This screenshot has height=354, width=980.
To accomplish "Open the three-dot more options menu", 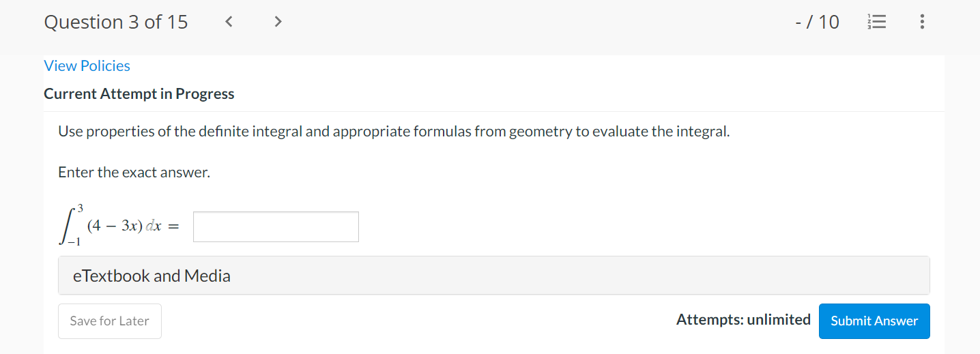I will pos(922,22).
